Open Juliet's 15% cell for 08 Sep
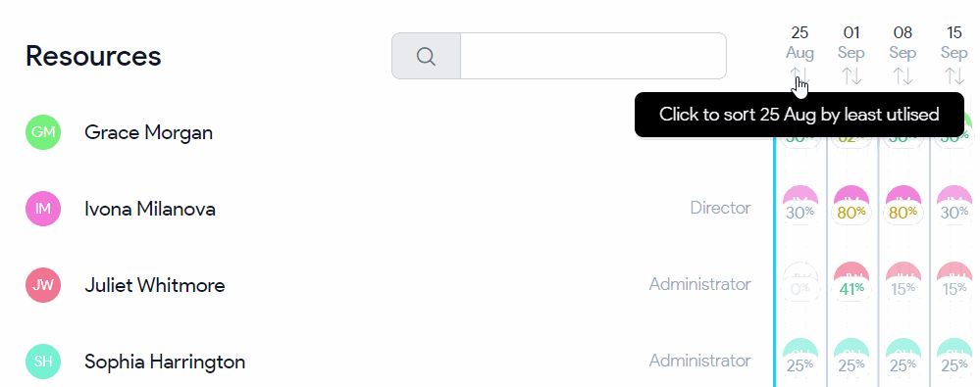 tap(903, 281)
